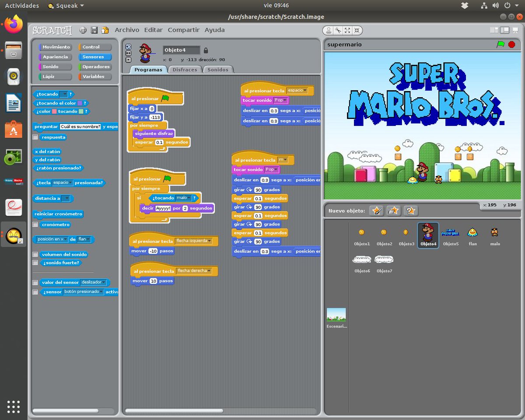The height and width of the screenshot is (420, 525).
Task: Open Ubuntu Software in dock
Action: 14,130
